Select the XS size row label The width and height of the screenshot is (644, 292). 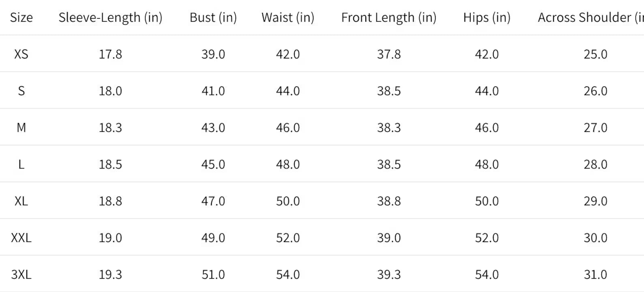point(21,54)
